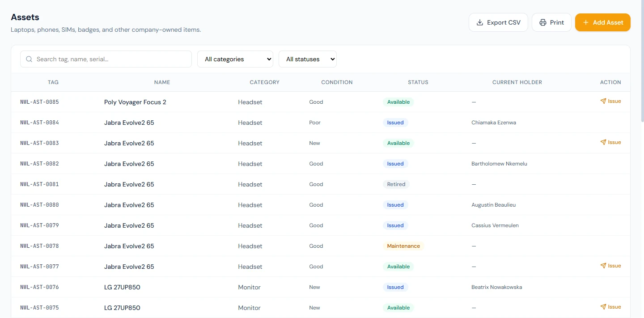Issue asset NWL-AST-0077 via Issue link
644x318 pixels.
(x=610, y=266)
